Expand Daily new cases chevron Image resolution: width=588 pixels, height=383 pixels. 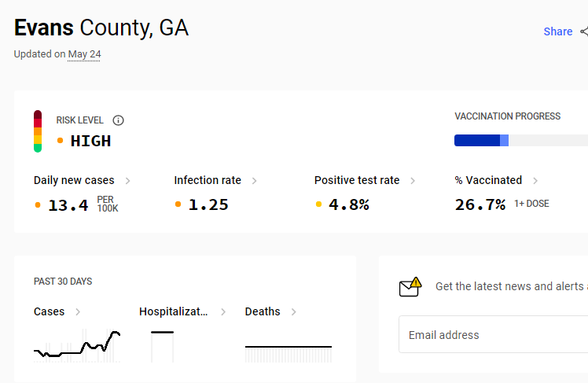click(x=127, y=181)
